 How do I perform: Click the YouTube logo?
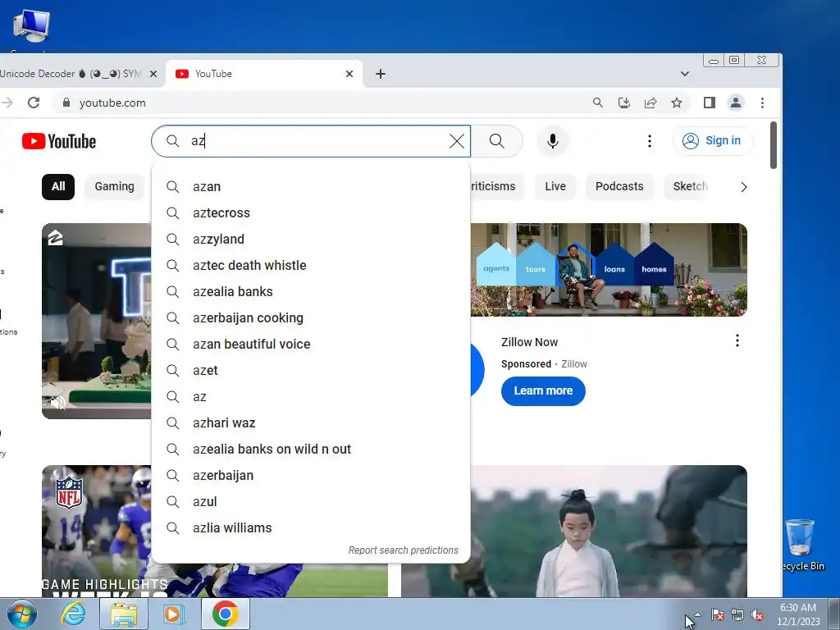click(x=59, y=141)
